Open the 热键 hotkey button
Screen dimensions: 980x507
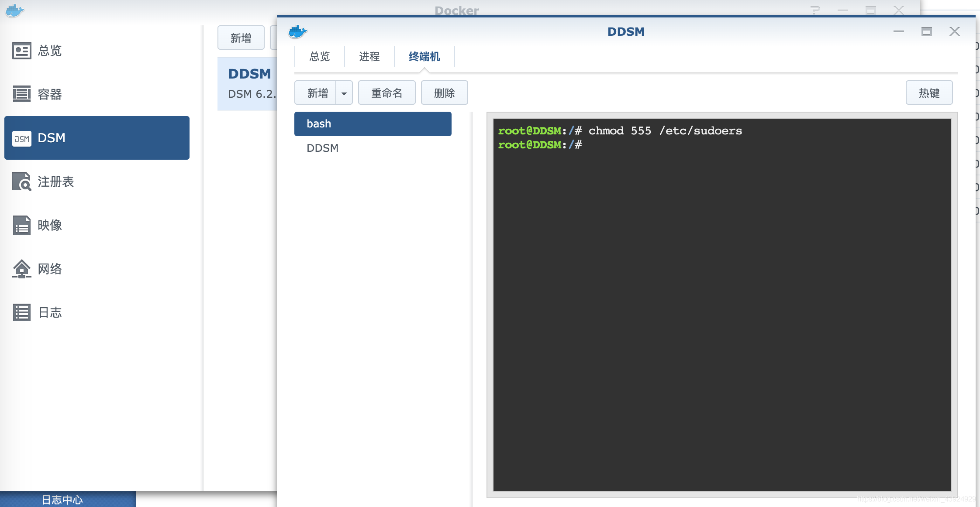[929, 93]
